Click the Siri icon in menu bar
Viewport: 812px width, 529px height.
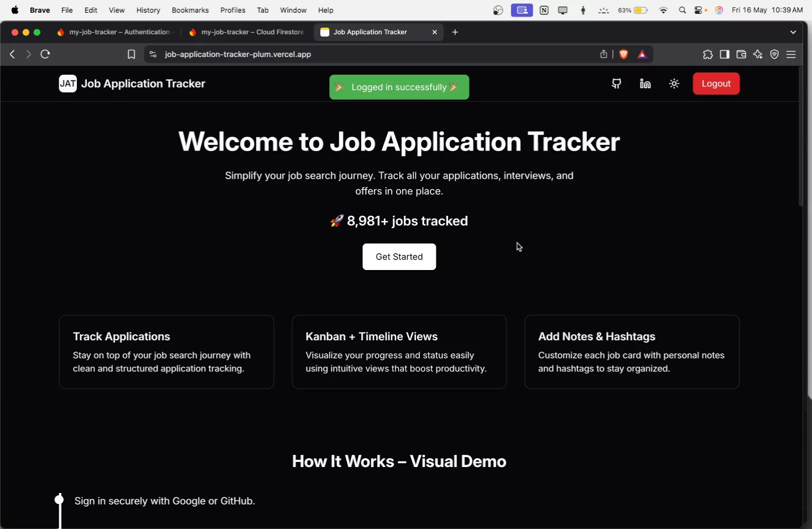719,10
